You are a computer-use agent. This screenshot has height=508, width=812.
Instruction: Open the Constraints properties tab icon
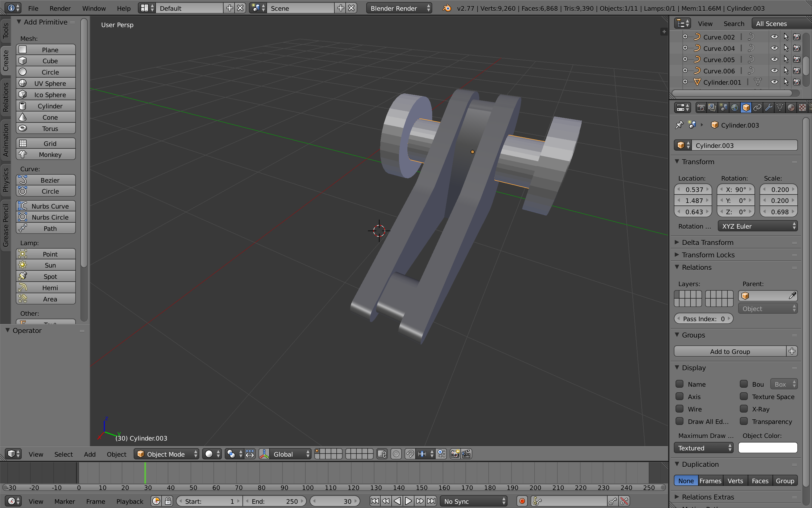757,108
